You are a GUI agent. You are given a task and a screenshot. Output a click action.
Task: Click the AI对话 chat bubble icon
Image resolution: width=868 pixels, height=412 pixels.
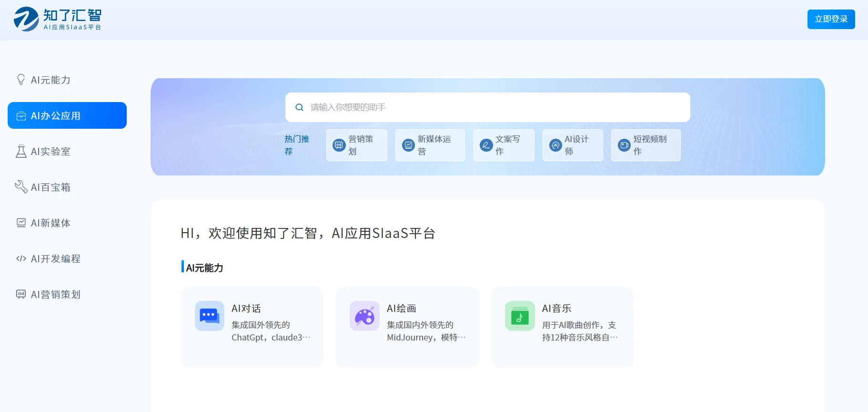click(210, 316)
